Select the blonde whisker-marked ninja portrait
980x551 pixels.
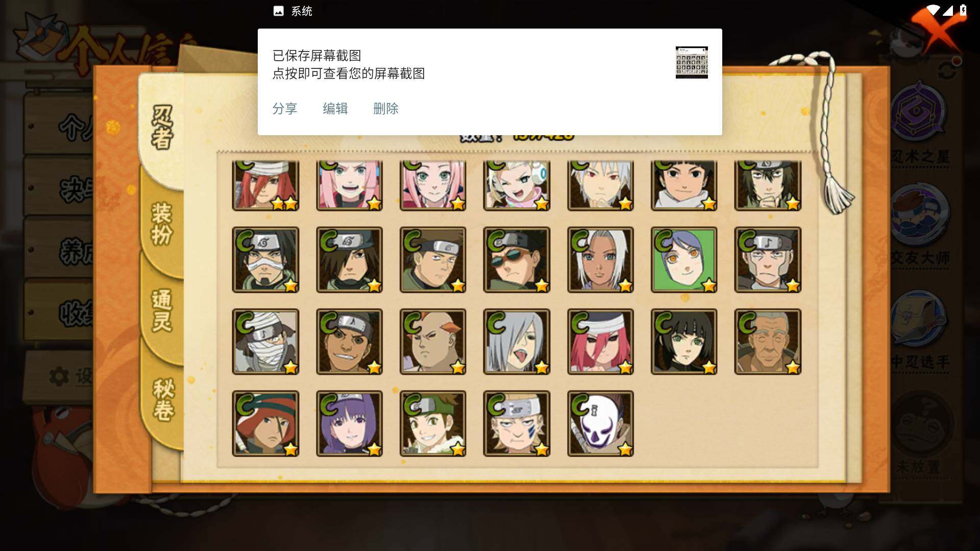517,423
